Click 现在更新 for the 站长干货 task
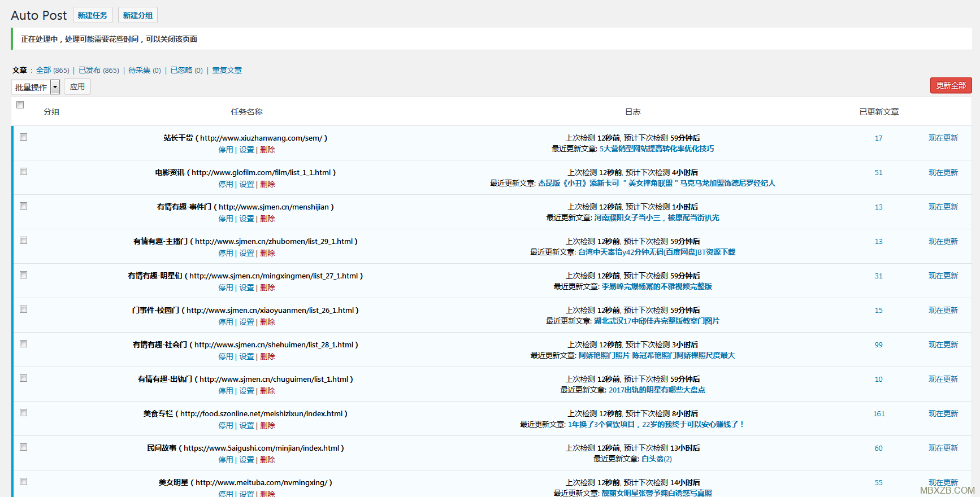The image size is (980, 497). [943, 138]
